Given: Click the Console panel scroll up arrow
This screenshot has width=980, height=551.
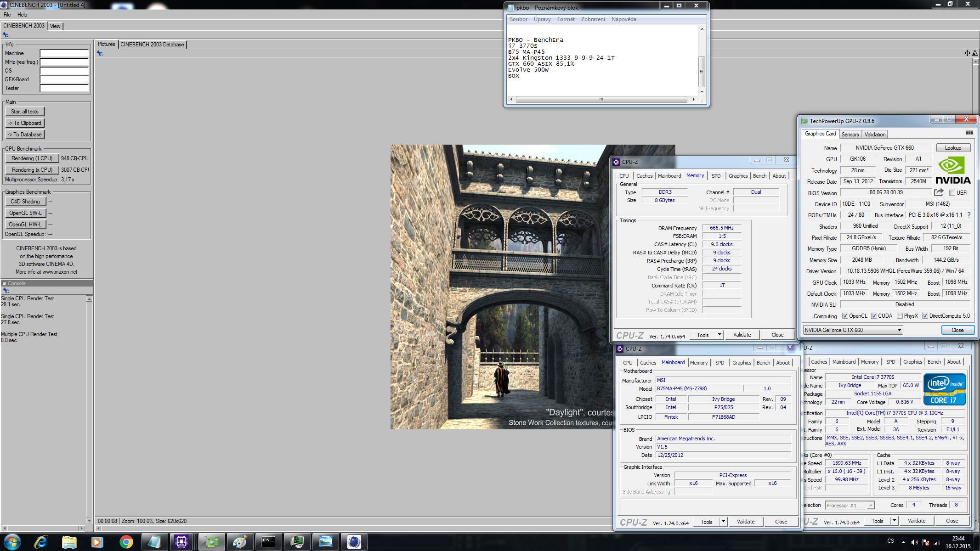Looking at the screenshot, I should click(x=89, y=299).
